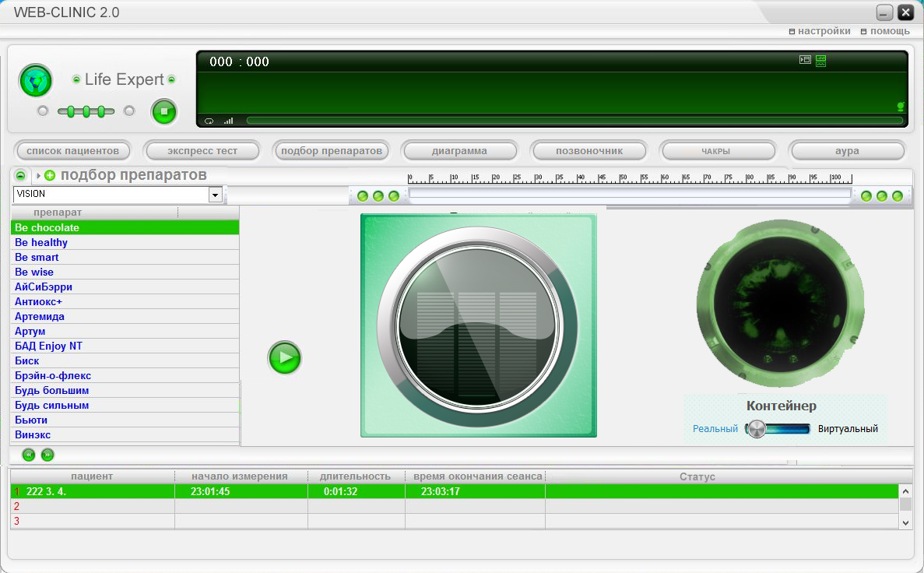Collapse the panel with the green minus button
Image resolution: width=924 pixels, height=573 pixels.
[x=20, y=175]
